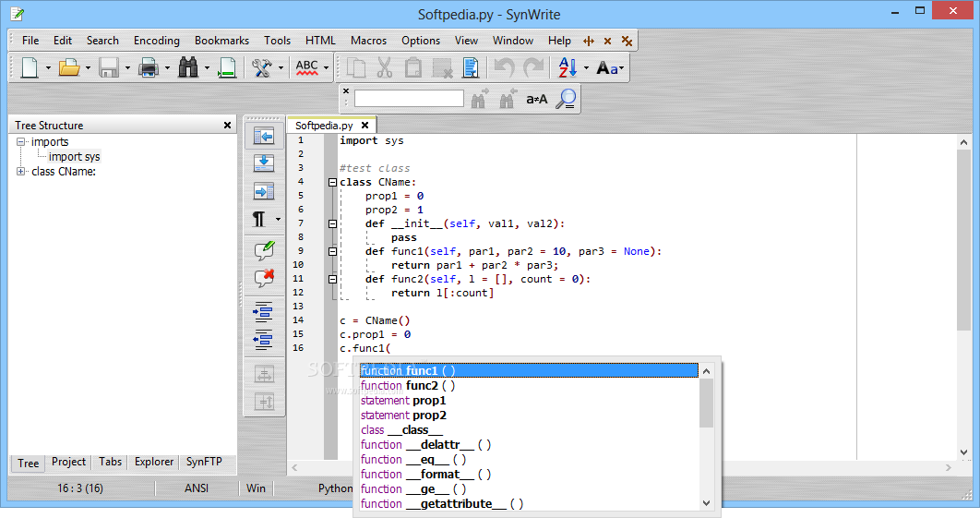Screen dimensions: 980x518
Task: Switch to the SynFTP panel tab
Action: click(x=204, y=462)
